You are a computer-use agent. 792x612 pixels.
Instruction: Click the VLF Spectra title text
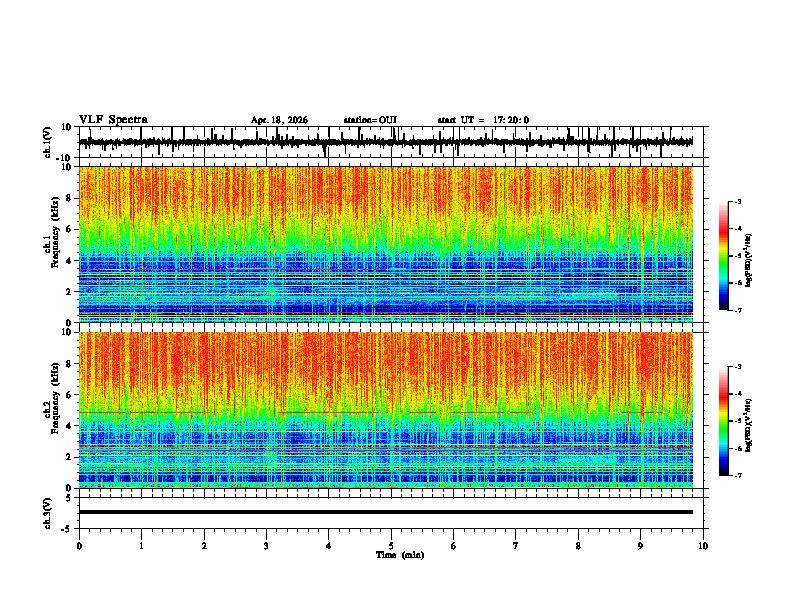113,119
